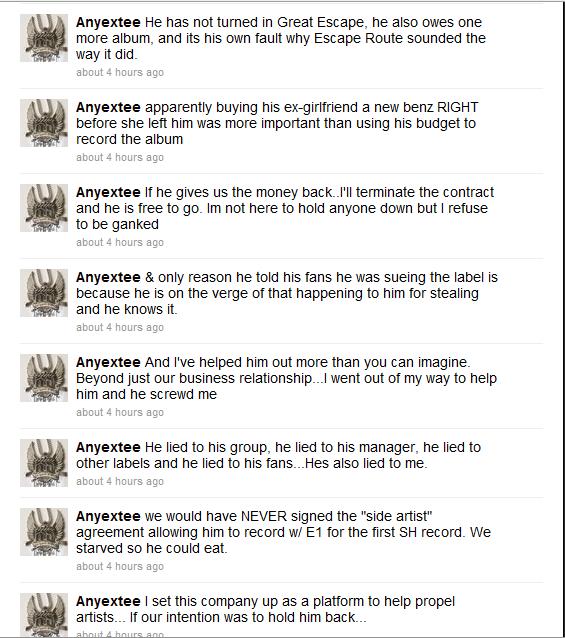Open timestamp link under 'Great Escape' tweet
This screenshot has height=638, width=565.
[120, 72]
